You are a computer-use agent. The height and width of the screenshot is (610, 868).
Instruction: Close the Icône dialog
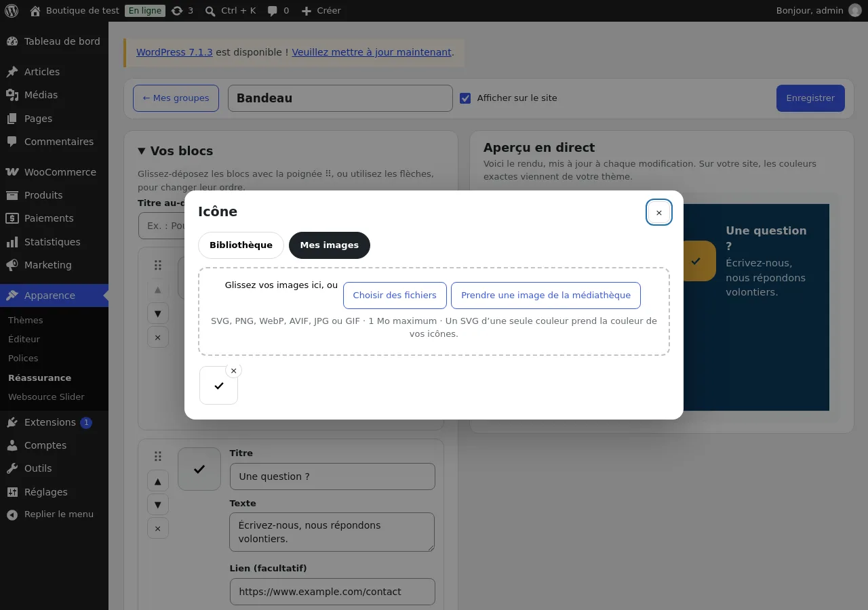(659, 212)
